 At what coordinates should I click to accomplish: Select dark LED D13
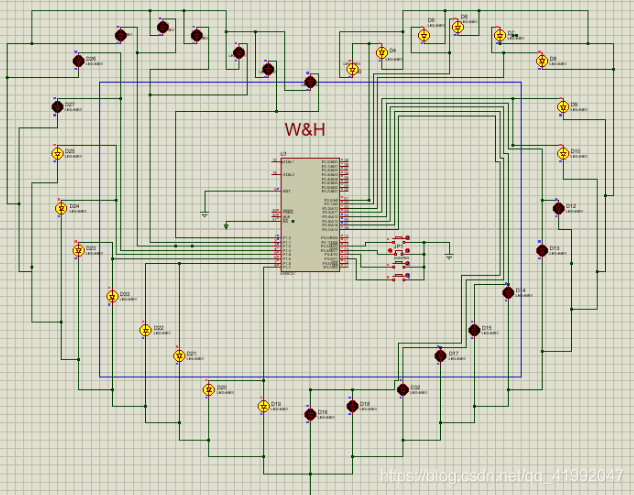click(542, 250)
